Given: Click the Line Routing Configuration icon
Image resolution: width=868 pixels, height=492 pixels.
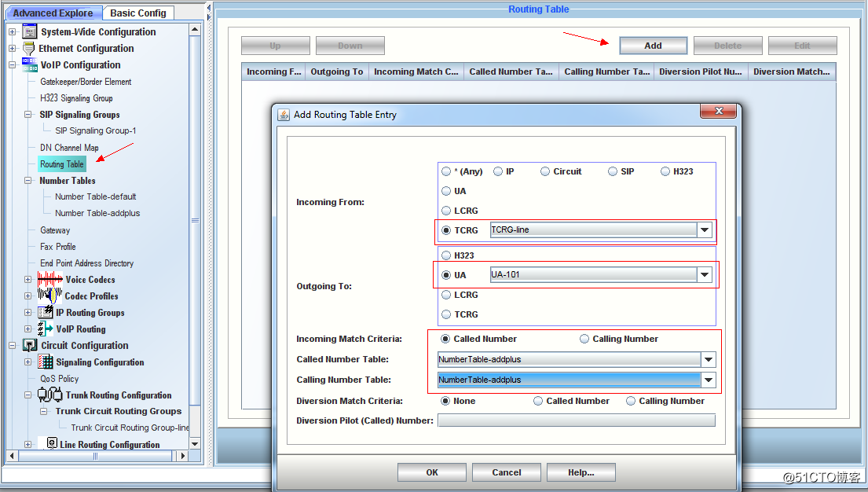Looking at the screenshot, I should point(52,444).
